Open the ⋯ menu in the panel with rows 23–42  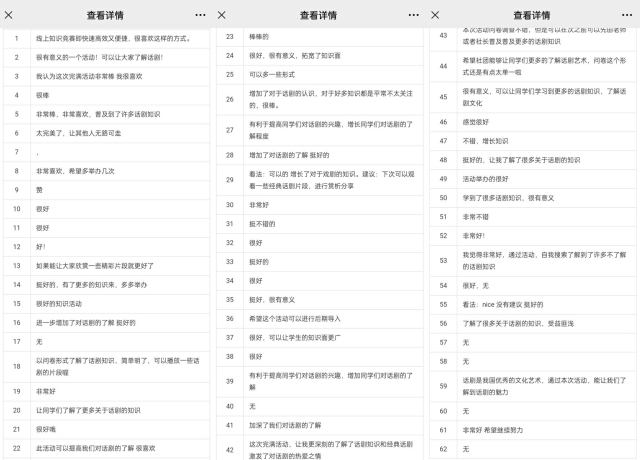pos(413,15)
